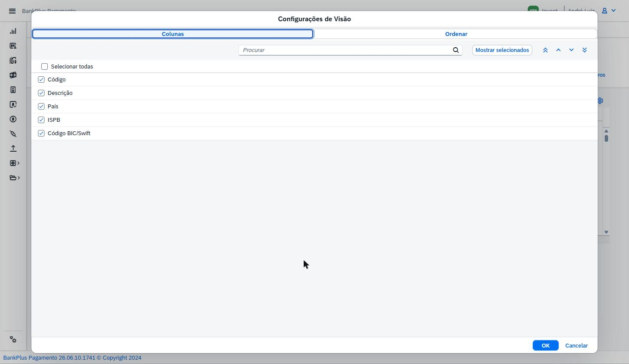This screenshot has width=629, height=364.
Task: Open the circled dollar sign sidebar icon
Action: (x=13, y=119)
